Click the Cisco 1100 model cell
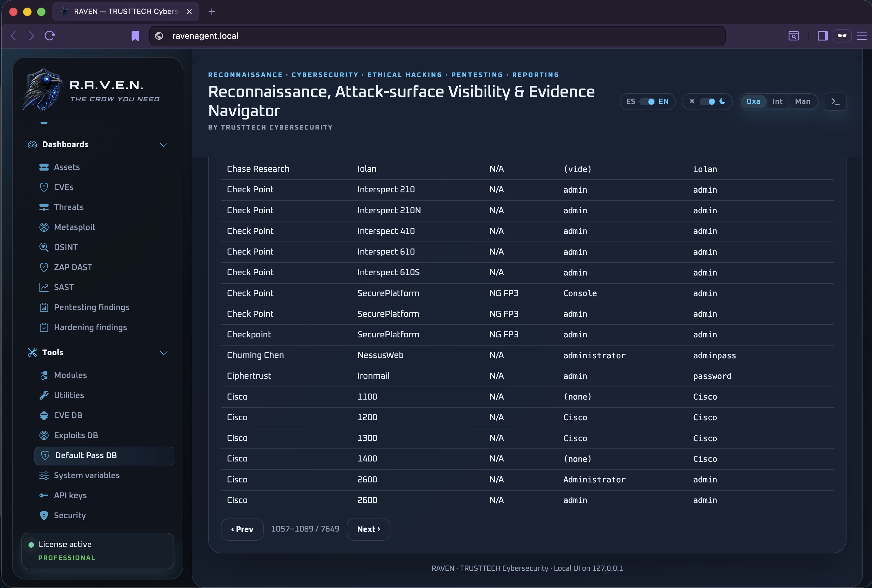Viewport: 872px width, 588px height. [367, 397]
